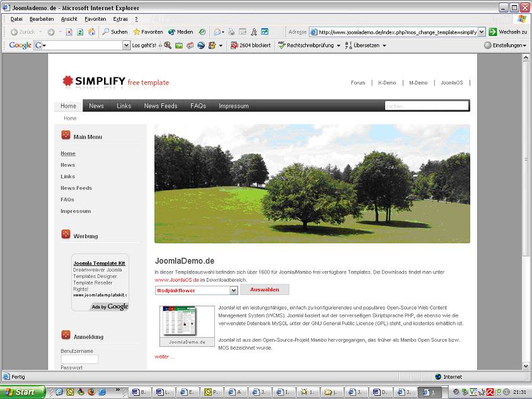Click the system clock showing 21:31
Image resolution: width=532 pixels, height=399 pixels.
519,392
